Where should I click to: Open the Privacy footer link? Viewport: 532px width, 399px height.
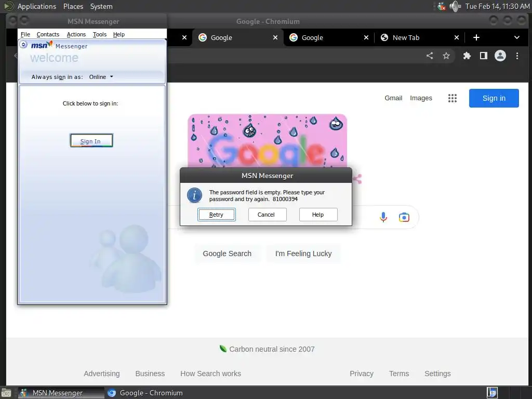pos(362,374)
